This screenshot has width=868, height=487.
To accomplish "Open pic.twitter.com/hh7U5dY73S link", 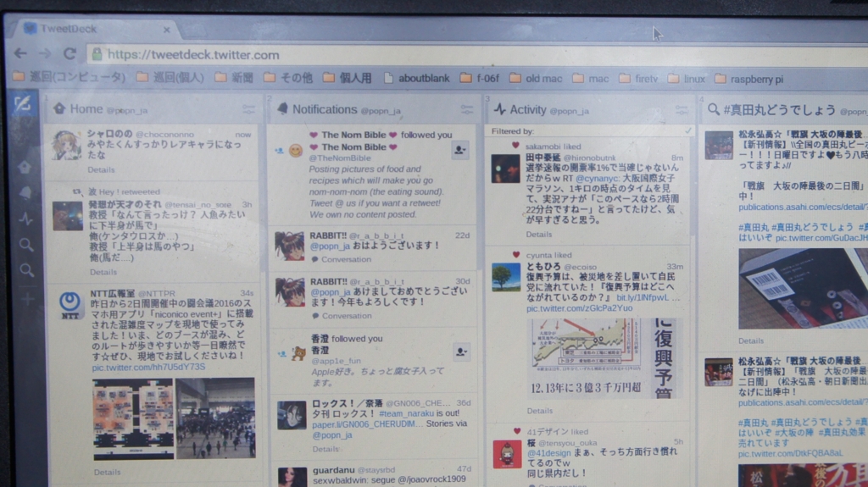I will click(x=149, y=367).
